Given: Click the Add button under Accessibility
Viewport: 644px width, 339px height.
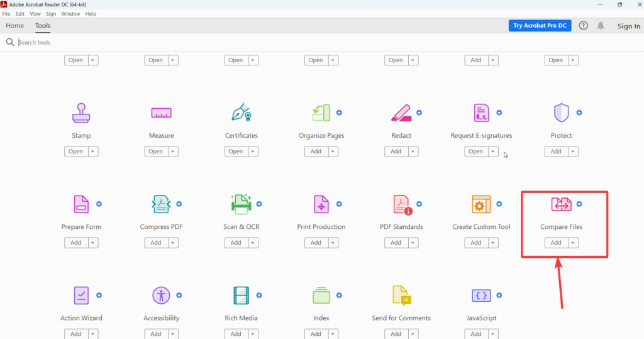Looking at the screenshot, I should (156, 334).
